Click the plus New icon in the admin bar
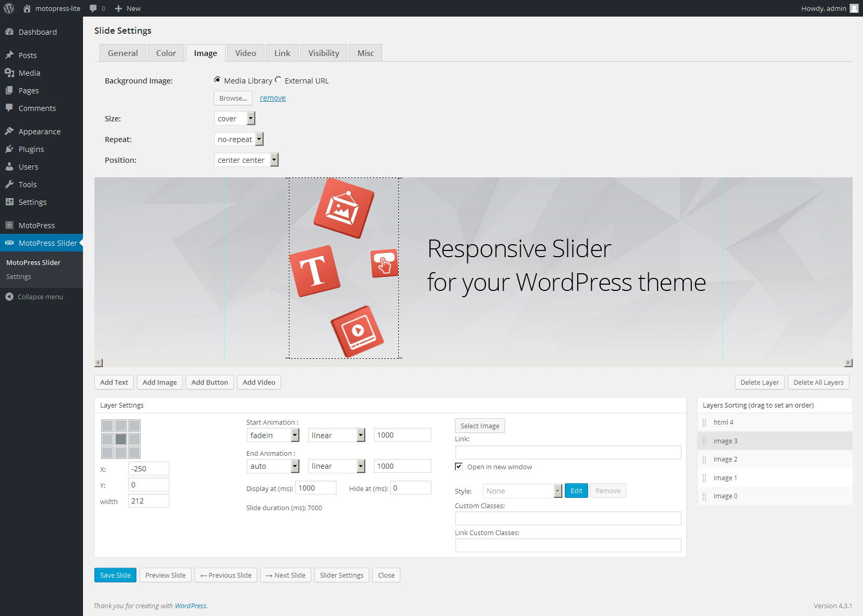The height and width of the screenshot is (616, 863). point(118,8)
